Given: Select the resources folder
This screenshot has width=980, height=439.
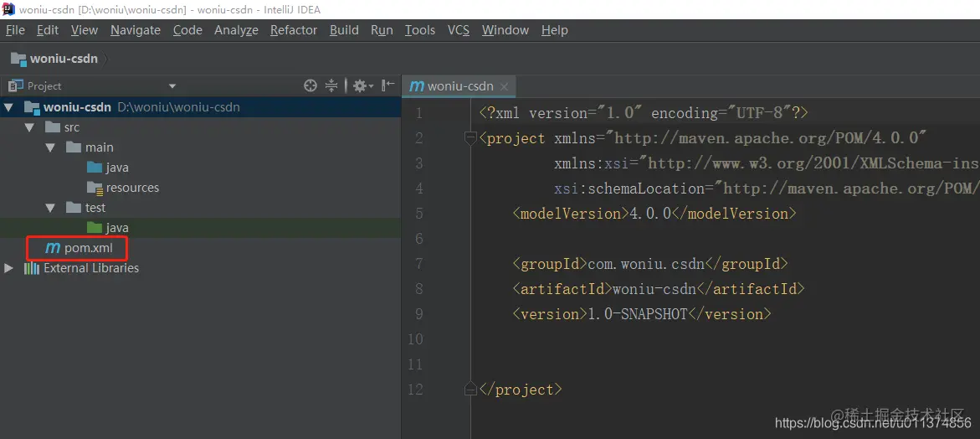Looking at the screenshot, I should click(x=132, y=188).
